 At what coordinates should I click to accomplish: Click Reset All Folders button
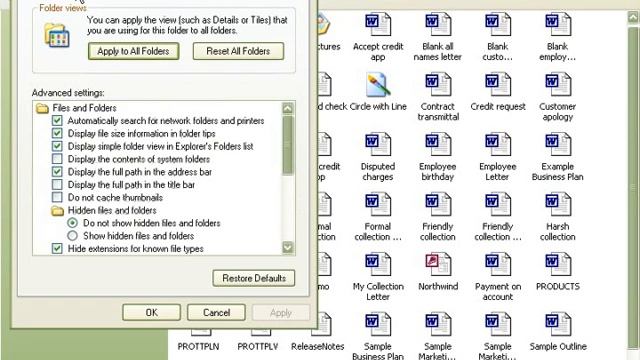pos(238,51)
